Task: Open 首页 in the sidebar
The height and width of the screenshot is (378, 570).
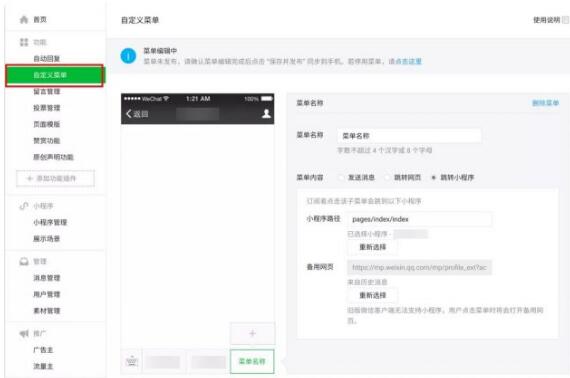Action: (x=40, y=20)
